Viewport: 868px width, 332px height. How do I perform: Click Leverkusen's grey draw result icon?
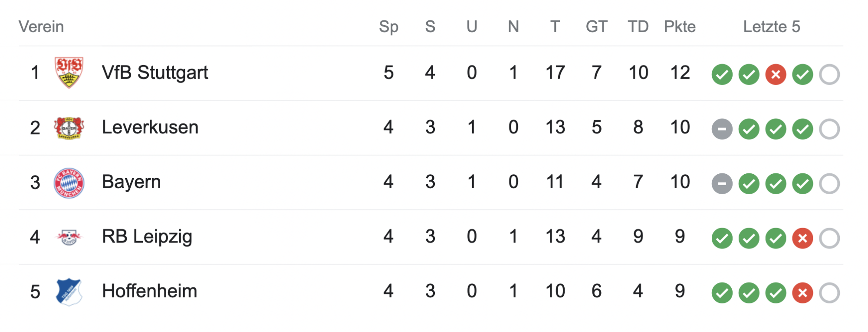pos(722,129)
